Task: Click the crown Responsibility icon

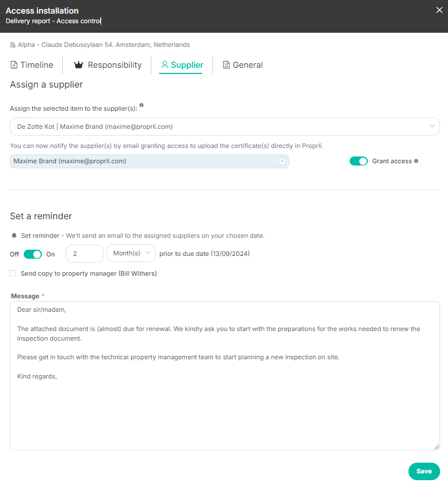Action: pyautogui.click(x=79, y=65)
